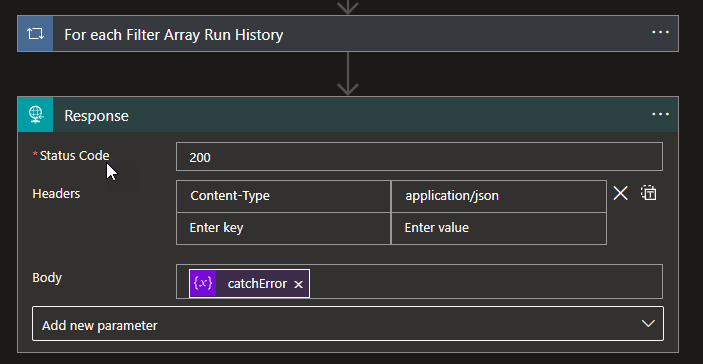Open ellipsis menu on For each card

[660, 33]
